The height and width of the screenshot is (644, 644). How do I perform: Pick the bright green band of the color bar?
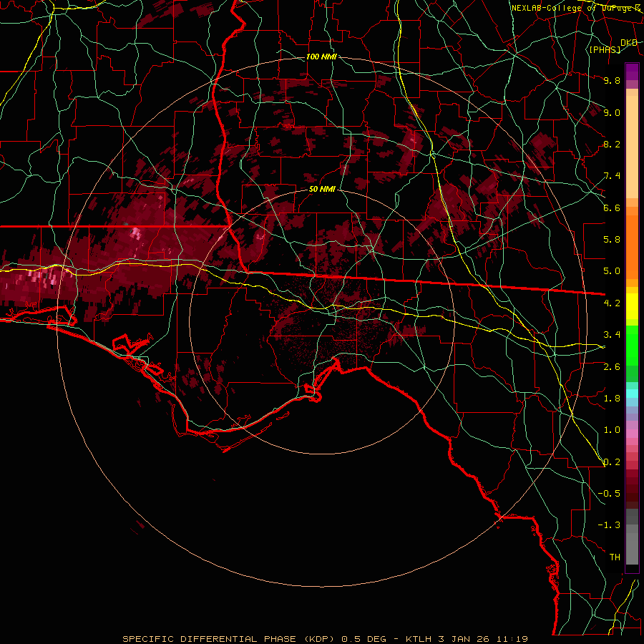point(632,345)
